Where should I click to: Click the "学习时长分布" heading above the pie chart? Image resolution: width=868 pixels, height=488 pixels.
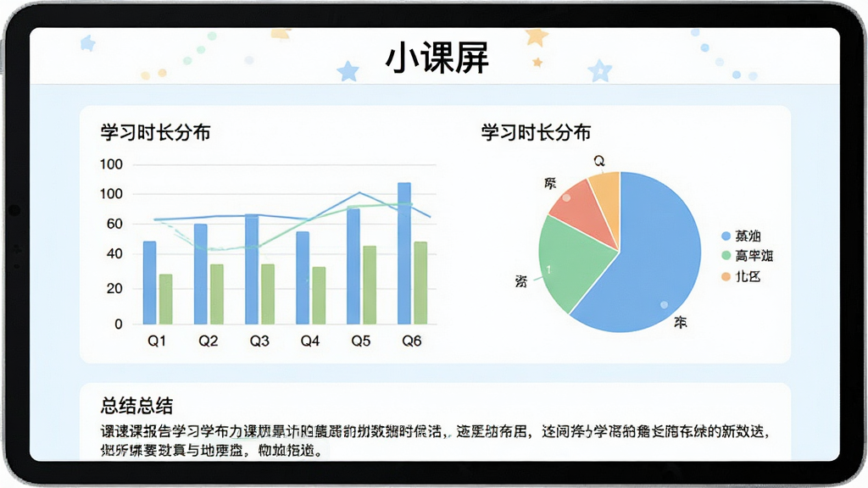click(x=536, y=133)
